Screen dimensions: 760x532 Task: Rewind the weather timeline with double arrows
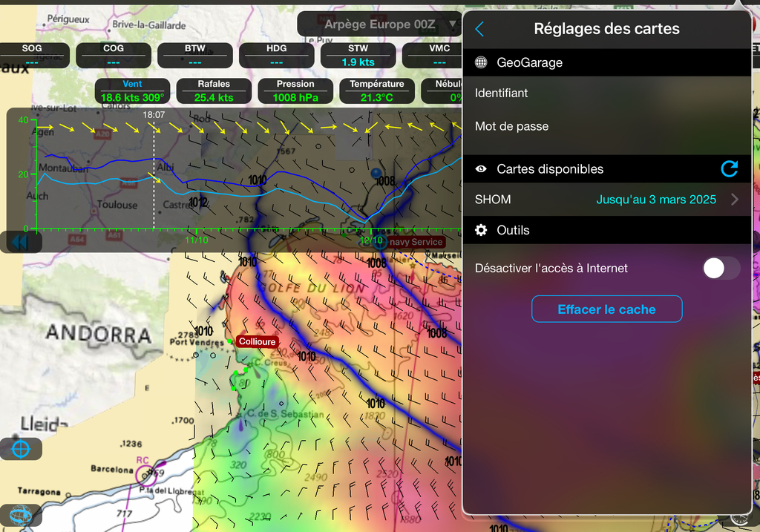tap(21, 242)
